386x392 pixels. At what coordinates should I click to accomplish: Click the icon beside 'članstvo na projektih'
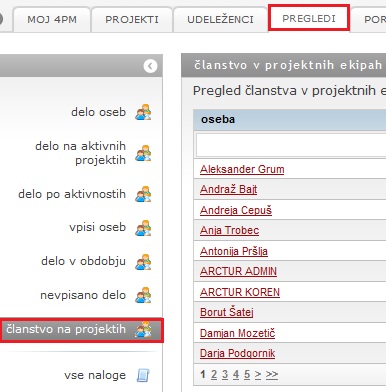click(143, 329)
